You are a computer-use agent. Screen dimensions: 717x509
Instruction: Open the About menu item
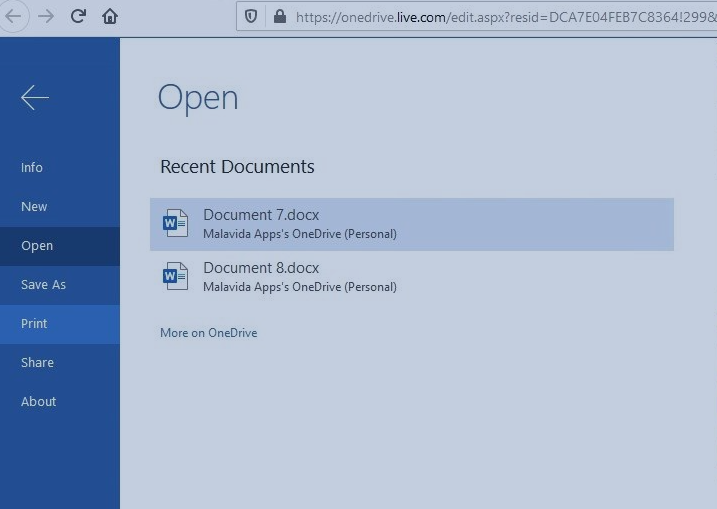click(60, 402)
